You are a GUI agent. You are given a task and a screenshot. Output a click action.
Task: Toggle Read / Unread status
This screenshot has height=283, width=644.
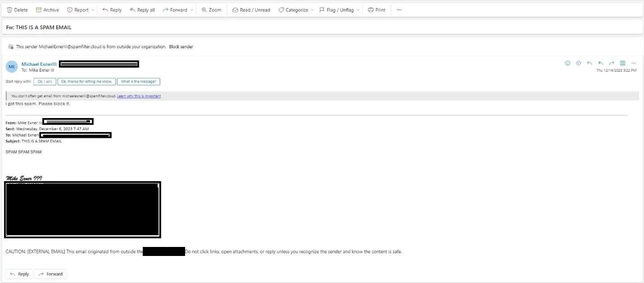pos(251,10)
